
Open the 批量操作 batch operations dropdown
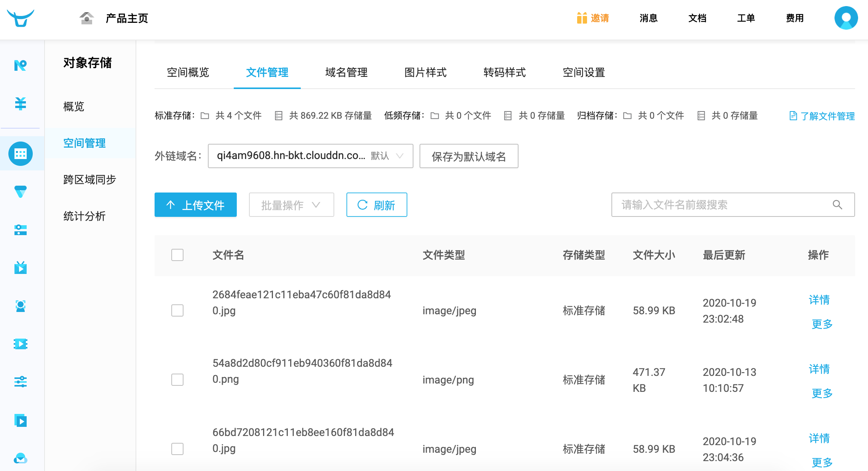pyautogui.click(x=291, y=205)
